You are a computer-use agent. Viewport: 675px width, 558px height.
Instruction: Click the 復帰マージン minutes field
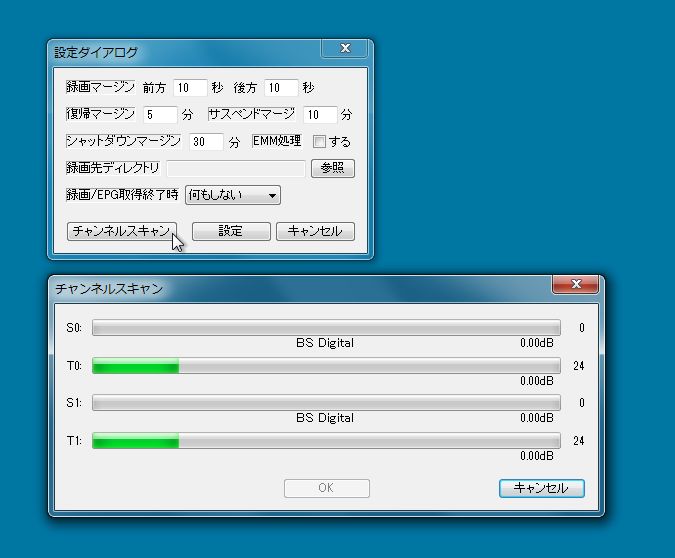160,115
